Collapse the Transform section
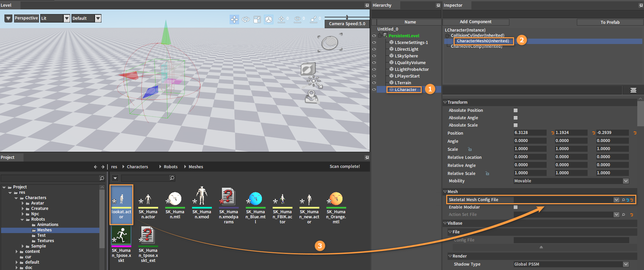Viewport: 644px width, 270px height. click(x=445, y=102)
